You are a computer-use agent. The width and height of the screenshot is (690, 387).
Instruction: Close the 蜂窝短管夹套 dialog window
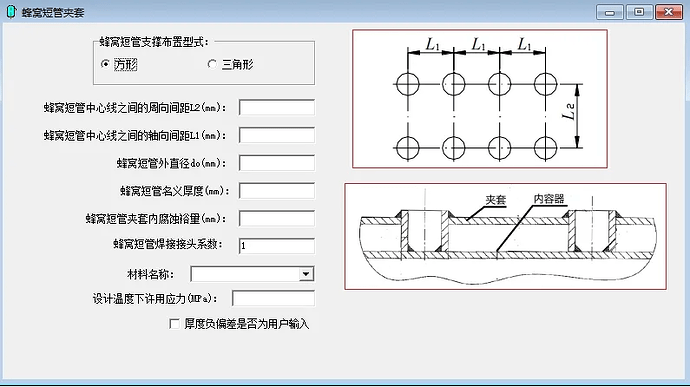[x=668, y=12]
